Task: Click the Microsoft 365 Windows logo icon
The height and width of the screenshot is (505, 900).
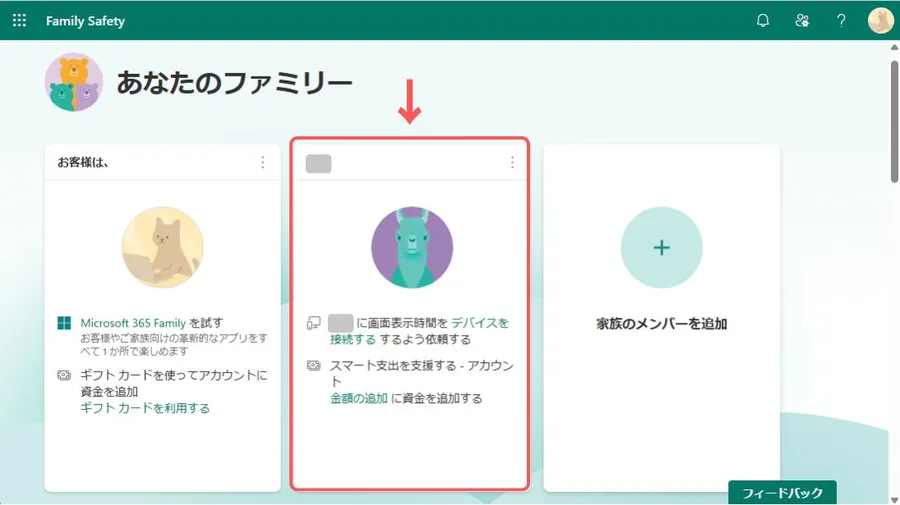Action: point(65,323)
